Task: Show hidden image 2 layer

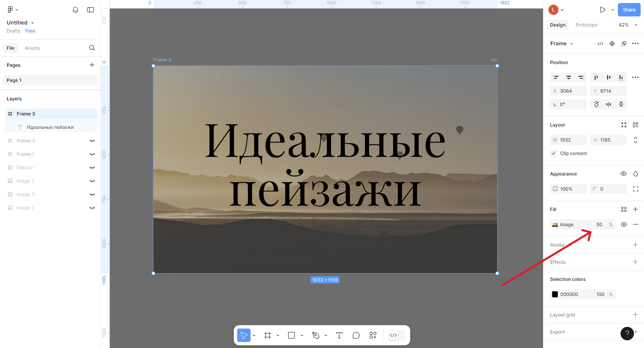Action: pyautogui.click(x=92, y=181)
